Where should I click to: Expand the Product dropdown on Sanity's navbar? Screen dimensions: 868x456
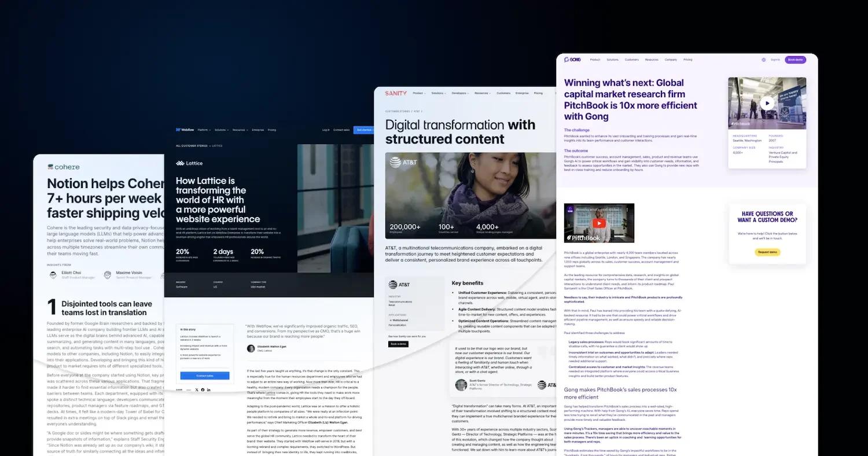point(420,93)
